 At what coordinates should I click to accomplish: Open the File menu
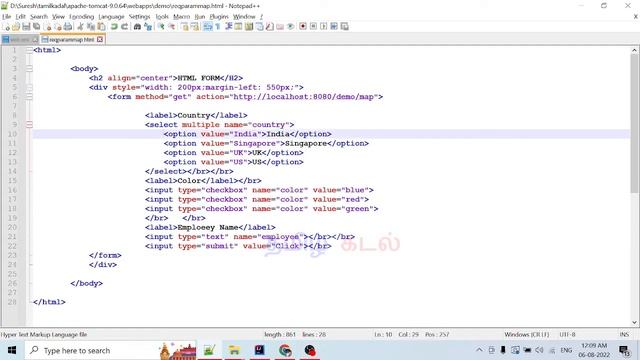pyautogui.click(x=7, y=17)
